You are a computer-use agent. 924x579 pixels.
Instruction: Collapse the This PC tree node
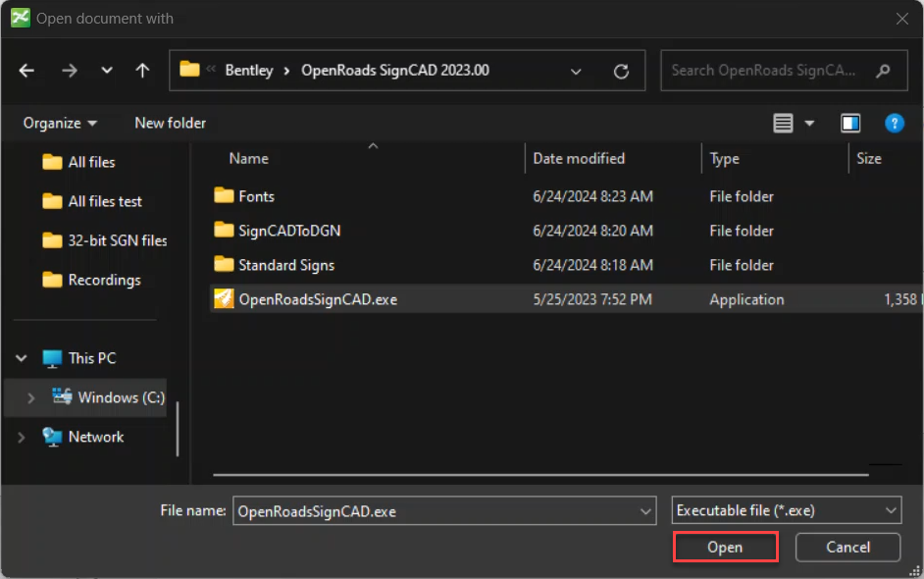(x=22, y=358)
